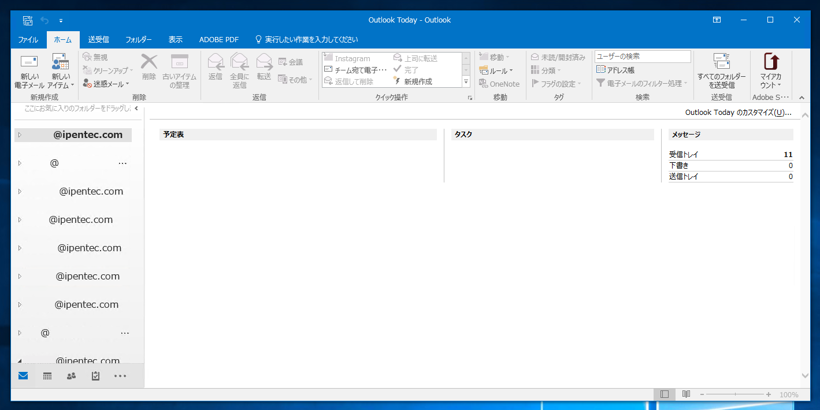Collapse the folder pane with arrow
This screenshot has width=820, height=410.
click(x=136, y=109)
